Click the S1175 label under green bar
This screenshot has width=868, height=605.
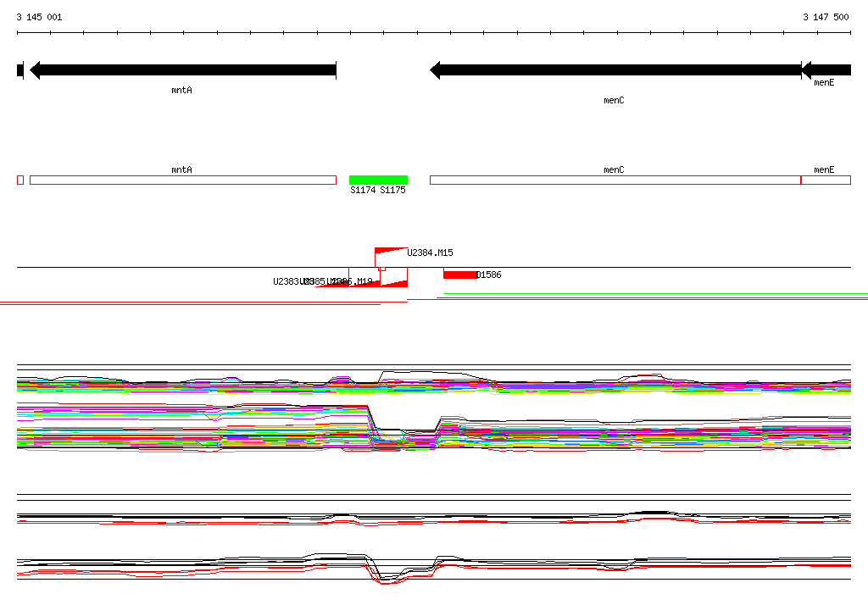(x=392, y=190)
